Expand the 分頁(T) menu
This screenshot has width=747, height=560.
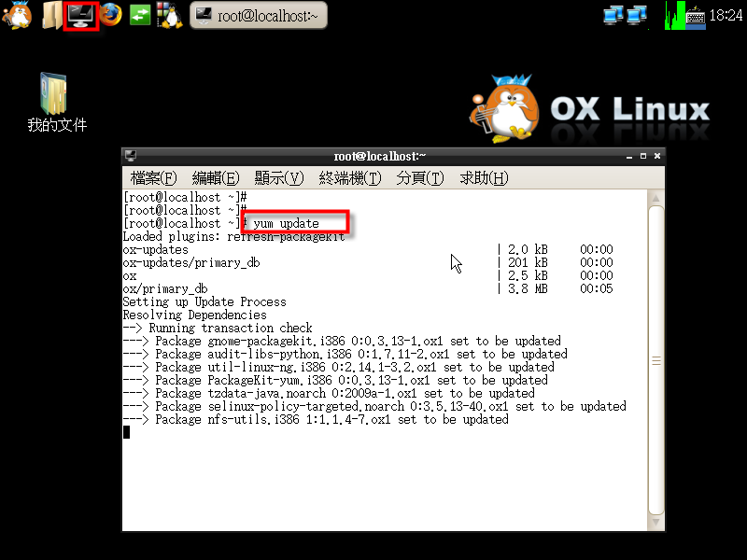pos(419,178)
